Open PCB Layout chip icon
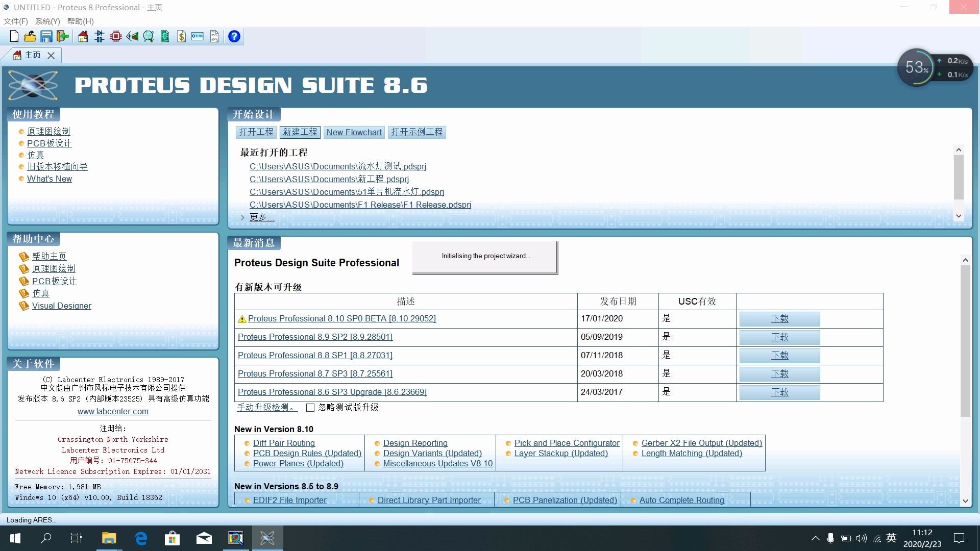The width and height of the screenshot is (980, 551). pyautogui.click(x=116, y=36)
